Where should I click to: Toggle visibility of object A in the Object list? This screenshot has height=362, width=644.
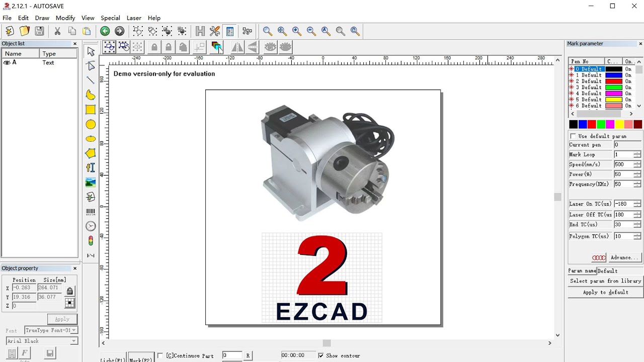tap(7, 63)
